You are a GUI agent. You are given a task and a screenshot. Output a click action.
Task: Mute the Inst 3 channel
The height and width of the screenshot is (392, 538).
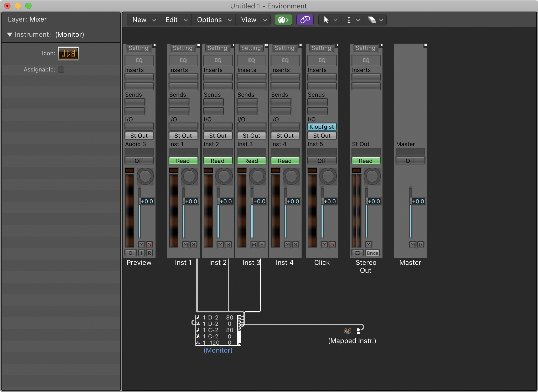click(x=254, y=245)
